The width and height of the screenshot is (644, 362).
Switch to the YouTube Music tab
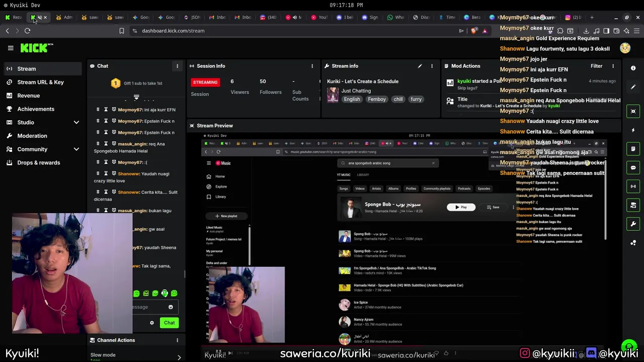point(294,18)
